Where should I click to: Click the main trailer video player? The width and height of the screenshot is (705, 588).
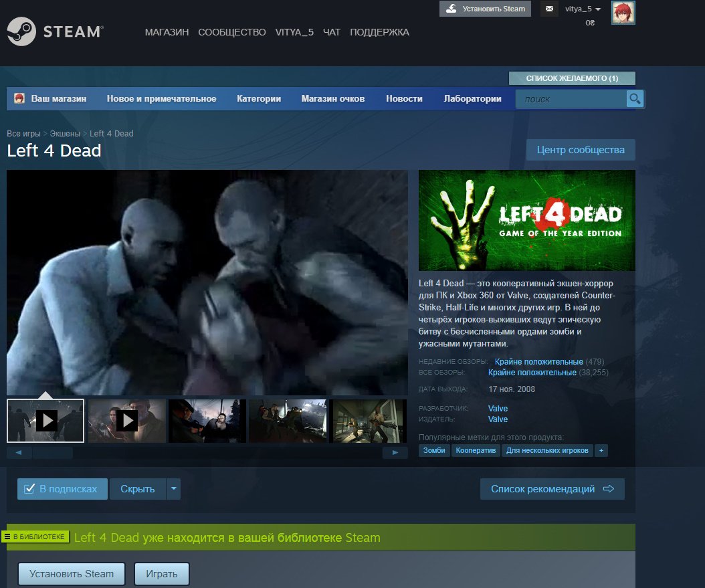(207, 283)
